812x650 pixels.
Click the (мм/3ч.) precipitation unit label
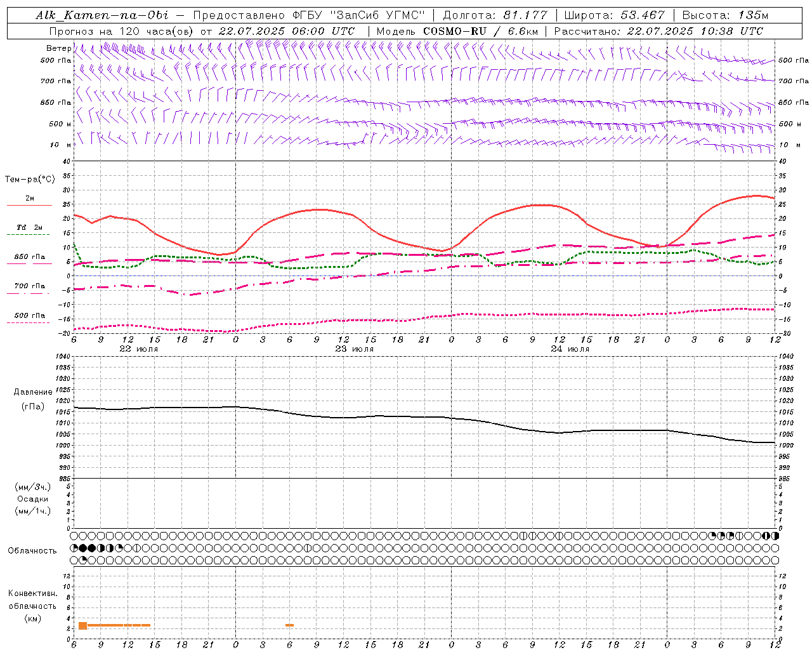(x=33, y=487)
